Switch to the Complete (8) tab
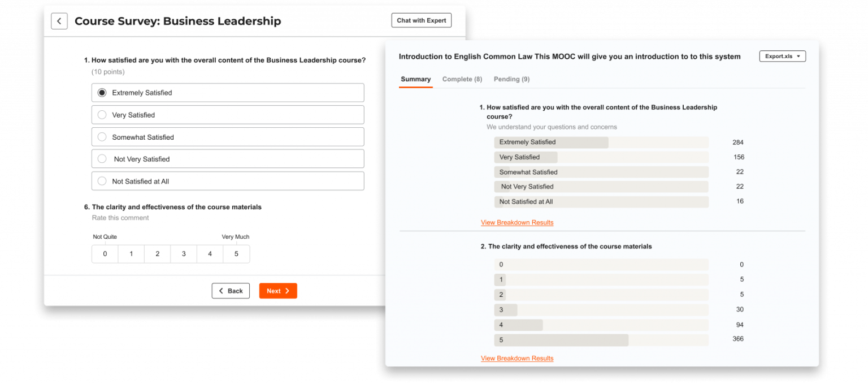 click(x=462, y=79)
